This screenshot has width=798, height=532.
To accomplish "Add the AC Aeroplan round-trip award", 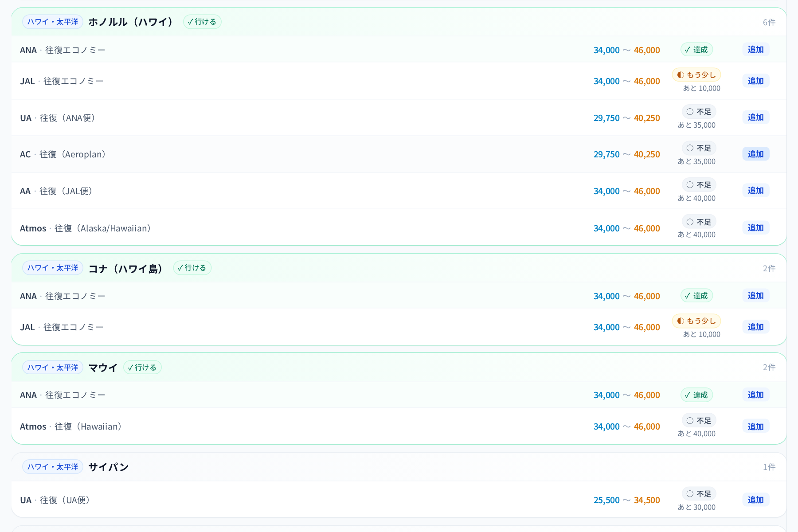I will click(x=755, y=154).
